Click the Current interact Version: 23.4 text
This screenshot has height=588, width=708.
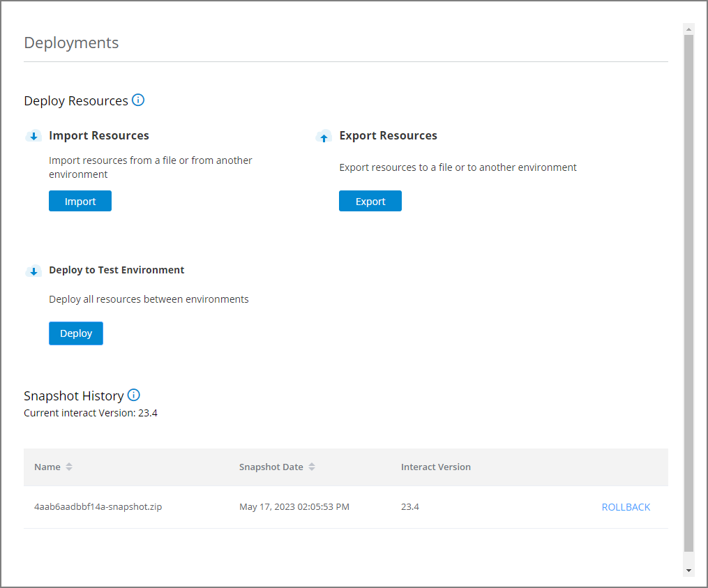pyautogui.click(x=90, y=413)
